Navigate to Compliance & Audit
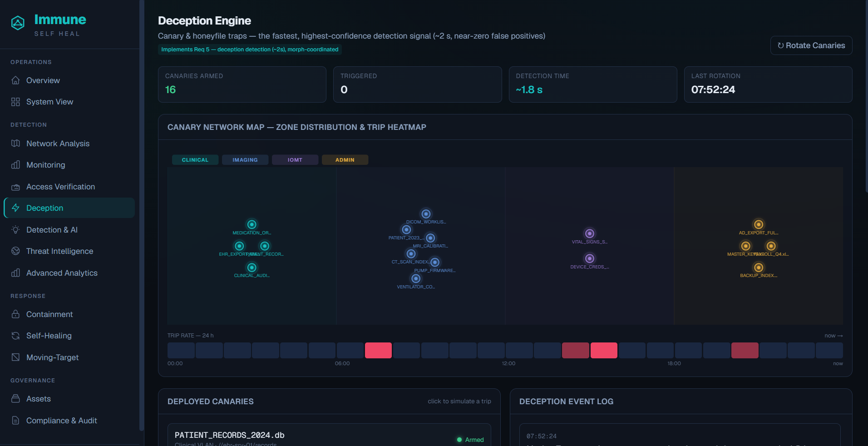 pyautogui.click(x=69, y=421)
